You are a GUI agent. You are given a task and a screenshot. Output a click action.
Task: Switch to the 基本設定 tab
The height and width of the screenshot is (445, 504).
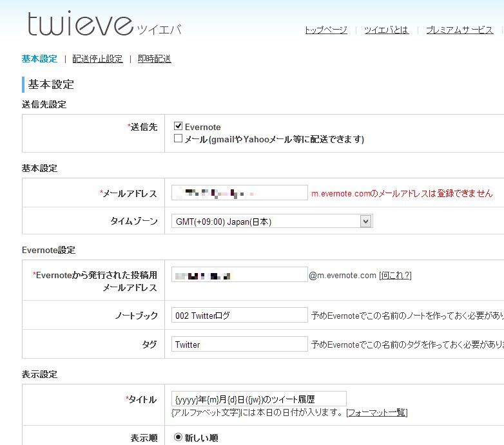click(x=39, y=59)
